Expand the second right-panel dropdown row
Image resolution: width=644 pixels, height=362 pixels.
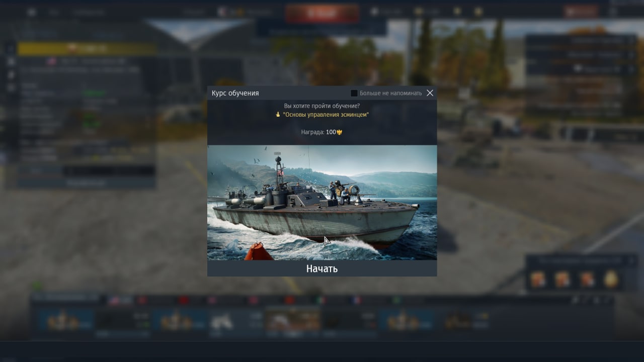click(582, 54)
